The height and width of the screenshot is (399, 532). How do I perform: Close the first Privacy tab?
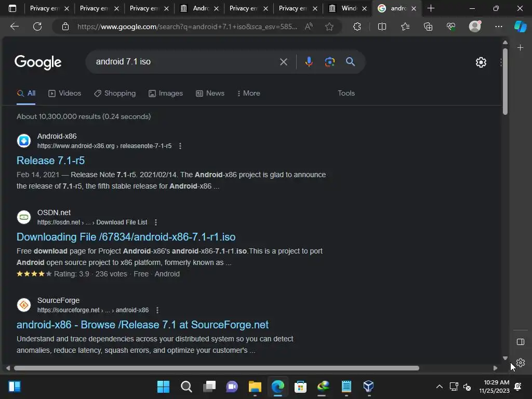pyautogui.click(x=67, y=8)
